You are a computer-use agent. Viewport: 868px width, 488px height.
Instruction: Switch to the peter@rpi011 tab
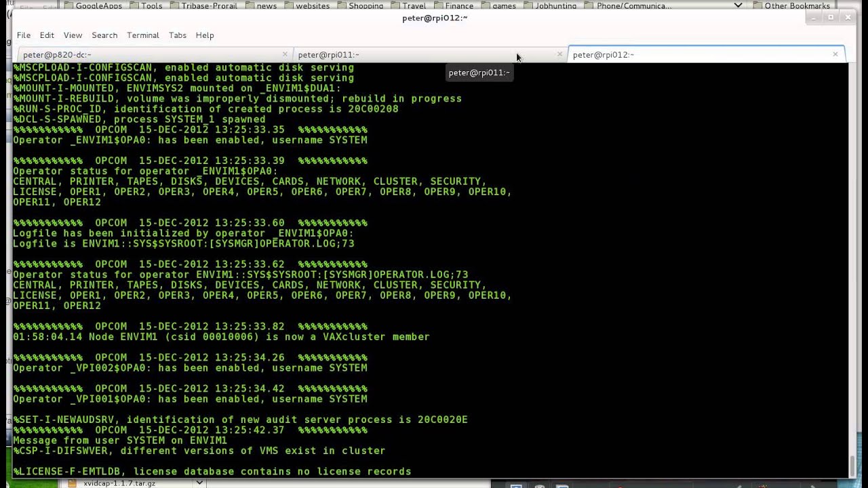(429, 55)
